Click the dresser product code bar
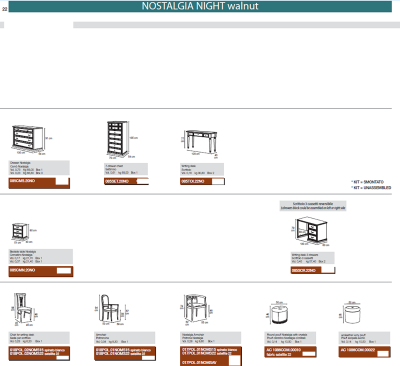Image resolution: width=400 pixels, height=366 pixels. coord(39,183)
